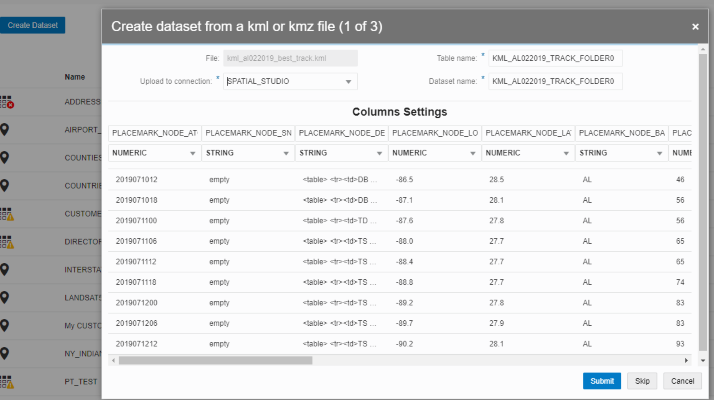The width and height of the screenshot is (714, 400).
Task: Click longitude value -88.0
Action: (x=404, y=241)
